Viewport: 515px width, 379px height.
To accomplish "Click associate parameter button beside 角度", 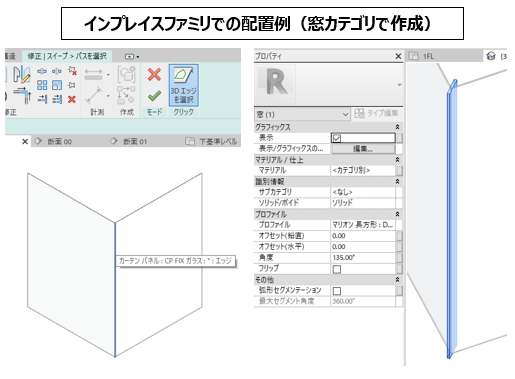I will (399, 258).
